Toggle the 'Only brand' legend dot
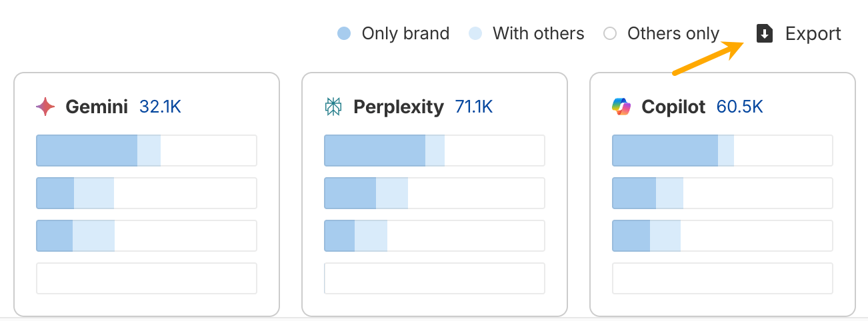Image resolution: width=868 pixels, height=321 pixels. click(344, 34)
